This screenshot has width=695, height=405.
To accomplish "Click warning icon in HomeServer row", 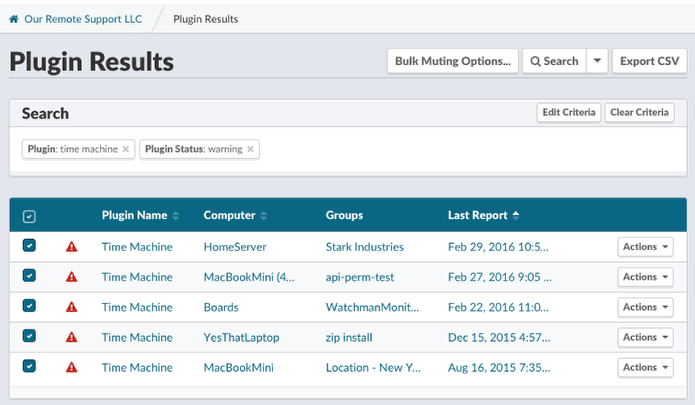I will pyautogui.click(x=71, y=247).
